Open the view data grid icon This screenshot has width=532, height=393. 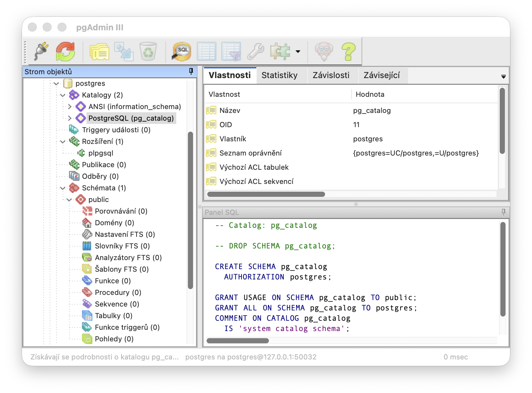click(x=207, y=51)
